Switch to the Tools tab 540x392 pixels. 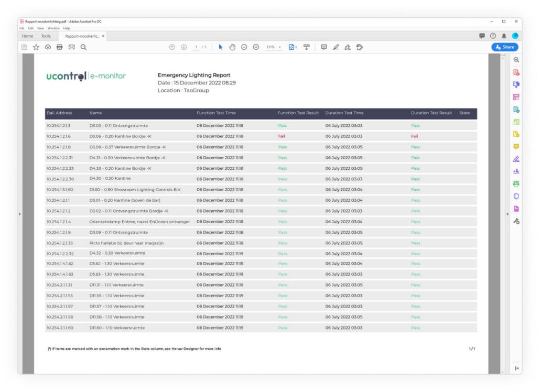(46, 36)
